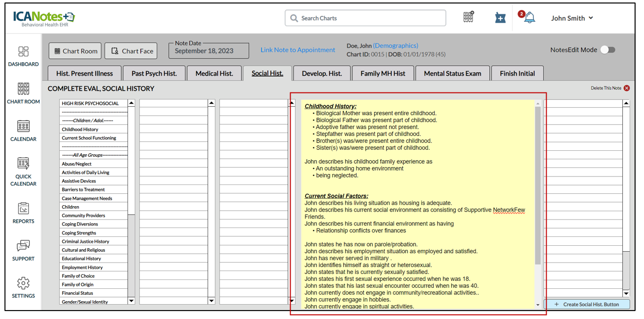Click in the Search Charts field
Viewport: 644px width, 319px height.
366,18
